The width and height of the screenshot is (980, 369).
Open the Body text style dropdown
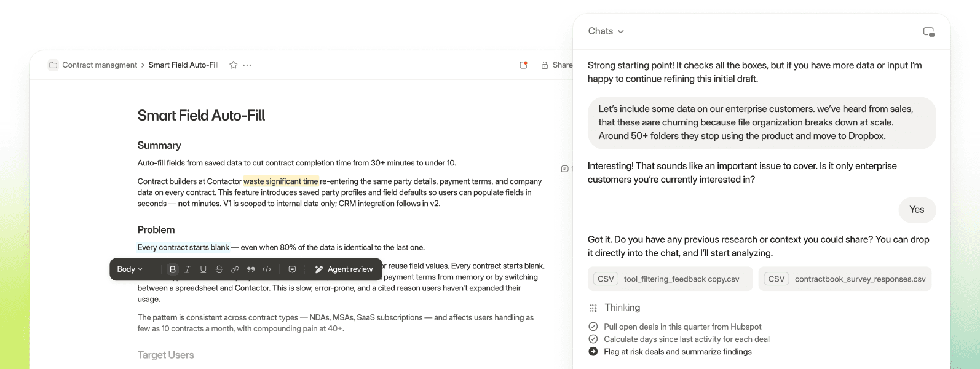[x=130, y=269]
